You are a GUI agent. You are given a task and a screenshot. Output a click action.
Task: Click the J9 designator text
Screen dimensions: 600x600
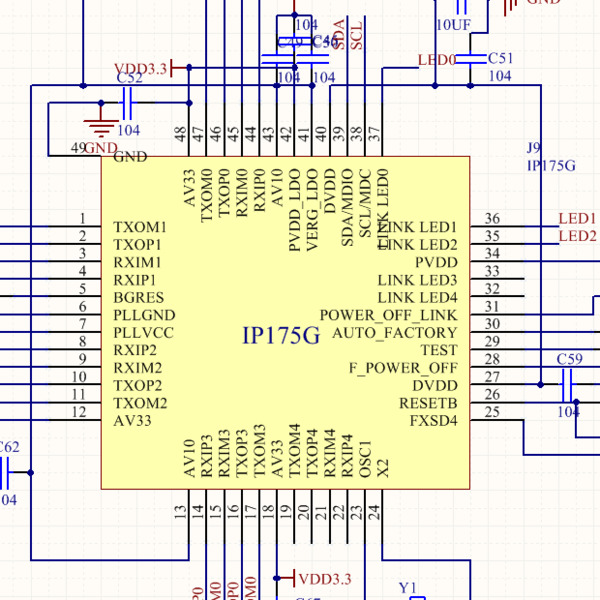(534, 148)
